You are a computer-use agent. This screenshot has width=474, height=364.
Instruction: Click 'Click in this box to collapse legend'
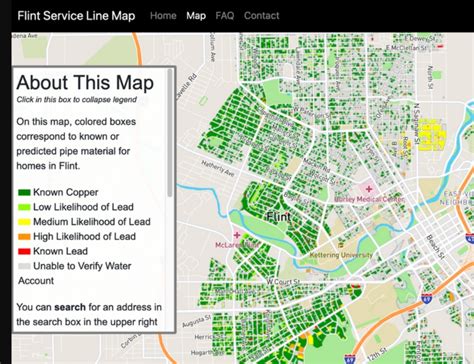point(77,100)
